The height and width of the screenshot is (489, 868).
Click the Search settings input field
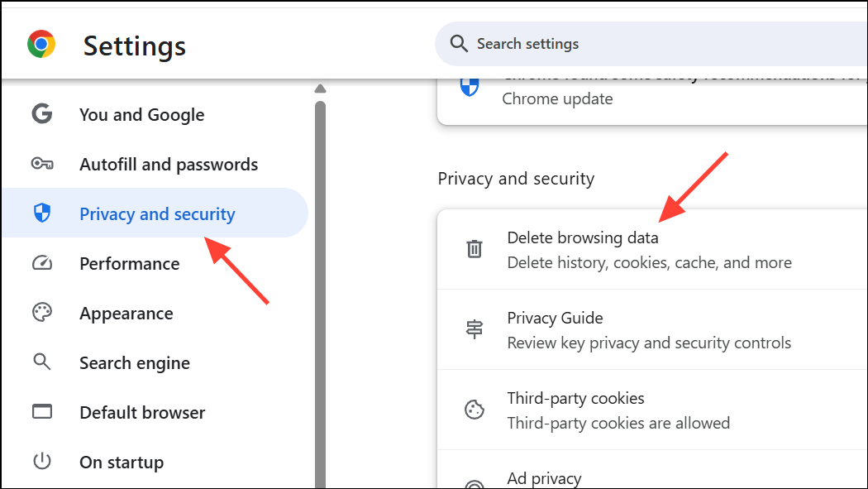[579, 43]
